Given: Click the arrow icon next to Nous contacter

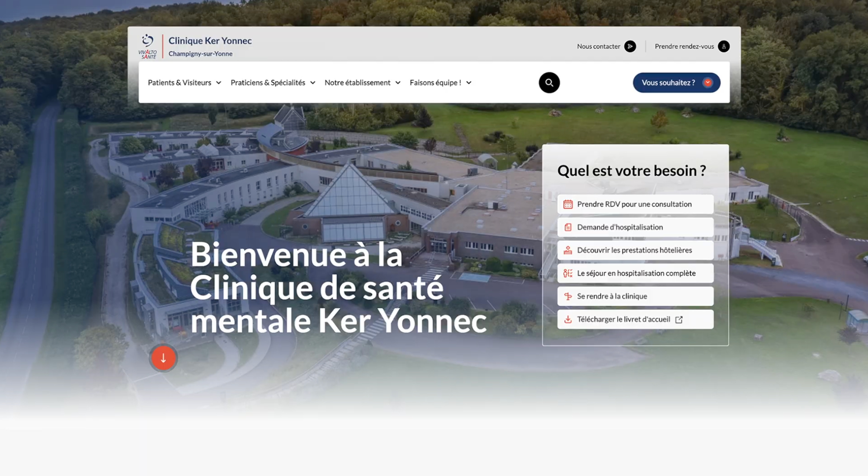Looking at the screenshot, I should click(630, 46).
